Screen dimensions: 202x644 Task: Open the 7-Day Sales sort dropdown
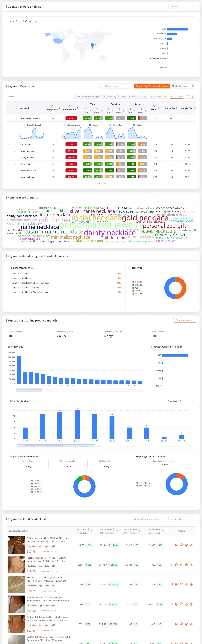coord(182,519)
